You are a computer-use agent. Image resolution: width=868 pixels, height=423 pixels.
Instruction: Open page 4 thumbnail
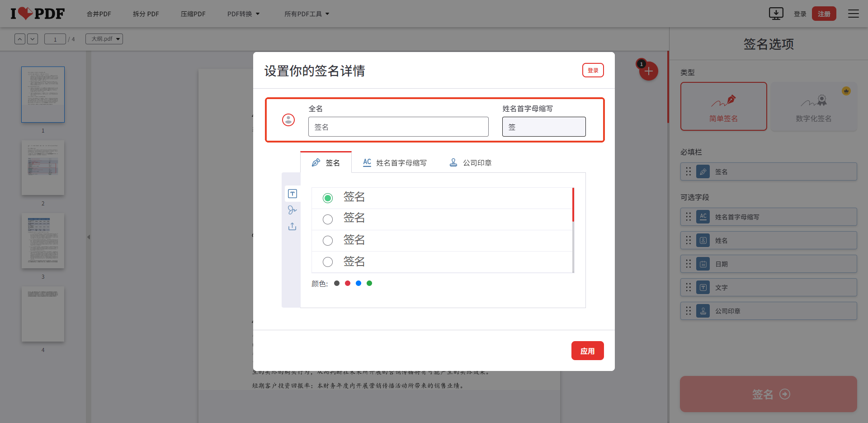pyautogui.click(x=43, y=314)
